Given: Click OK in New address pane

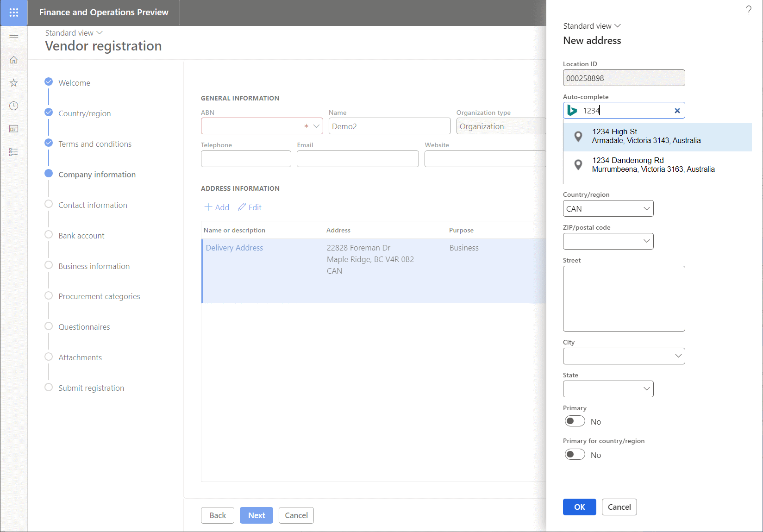Looking at the screenshot, I should point(580,507).
